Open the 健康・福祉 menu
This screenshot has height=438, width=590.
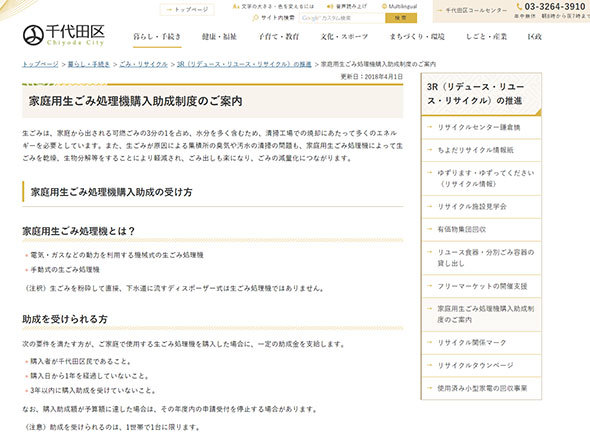219,36
